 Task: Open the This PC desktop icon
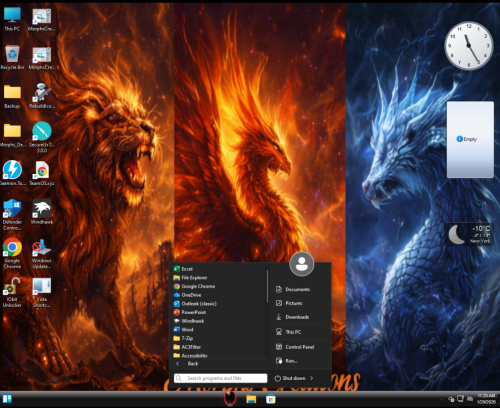click(x=12, y=19)
